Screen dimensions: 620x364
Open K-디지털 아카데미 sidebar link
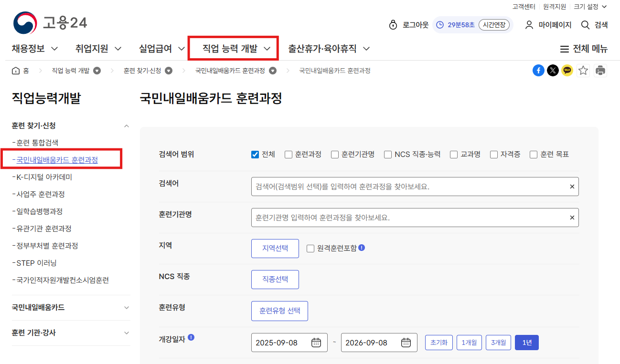(x=44, y=177)
